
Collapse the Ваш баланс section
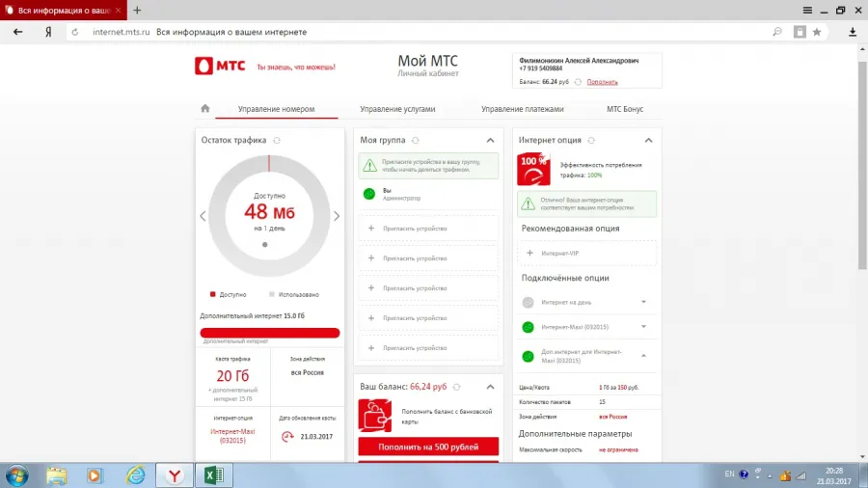[x=491, y=388]
